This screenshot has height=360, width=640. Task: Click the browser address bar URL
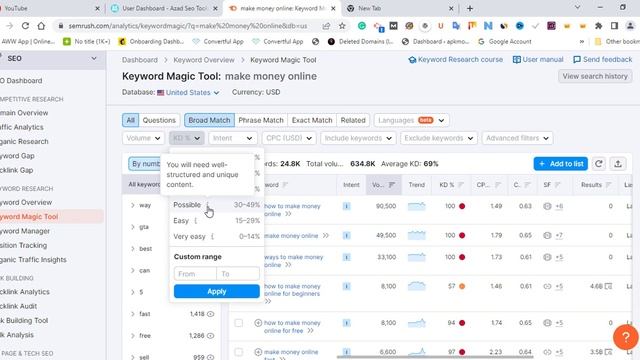pyautogui.click(x=188, y=26)
